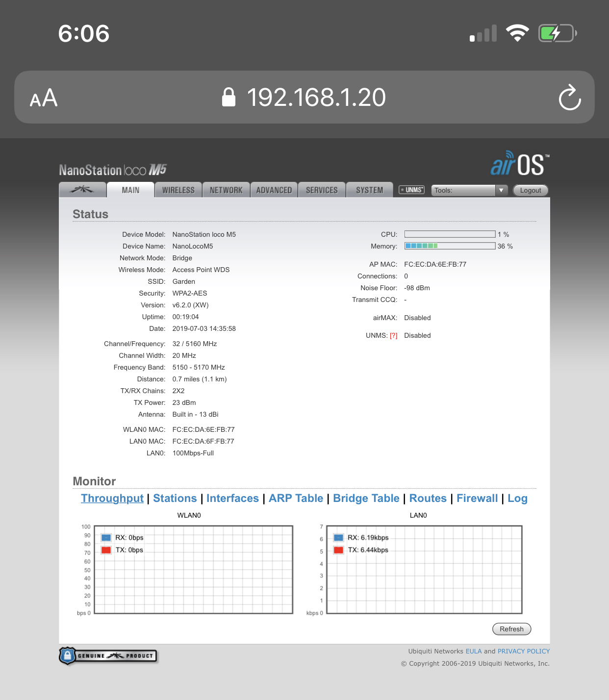
Task: View the Bridge Table
Action: click(366, 499)
